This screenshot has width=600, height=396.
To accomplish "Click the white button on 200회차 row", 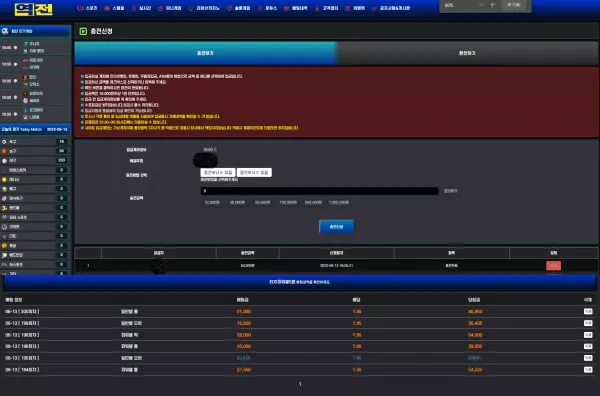I will (588, 311).
